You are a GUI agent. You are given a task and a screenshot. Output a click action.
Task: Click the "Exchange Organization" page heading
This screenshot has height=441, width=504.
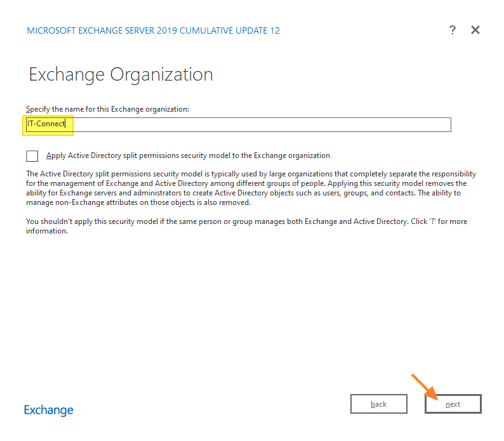121,74
